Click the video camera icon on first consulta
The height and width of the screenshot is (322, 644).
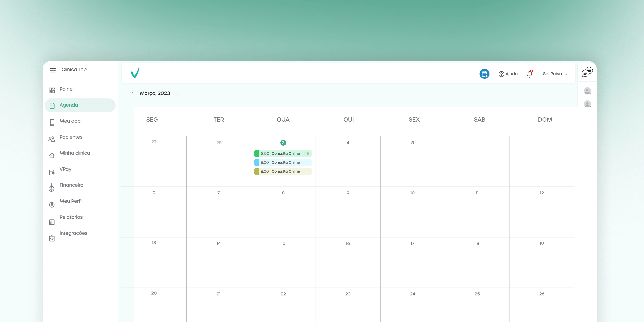coord(307,153)
